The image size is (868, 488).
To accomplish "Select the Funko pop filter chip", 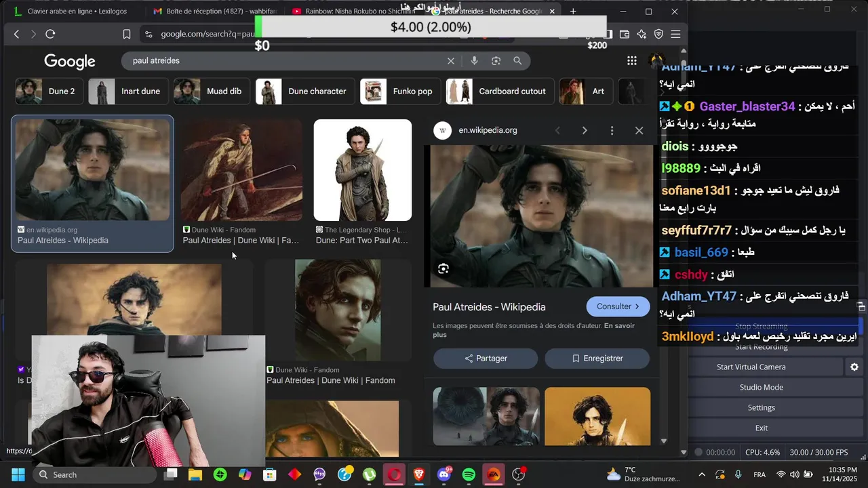I will point(400,91).
